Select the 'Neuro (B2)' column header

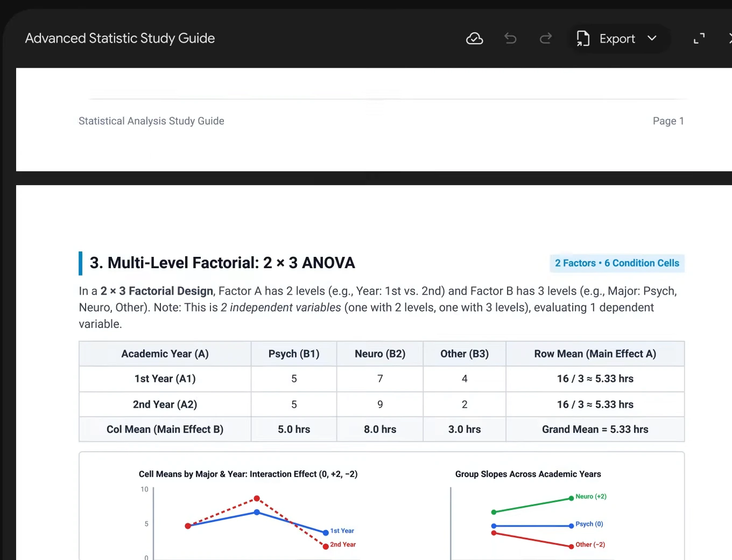[380, 354]
